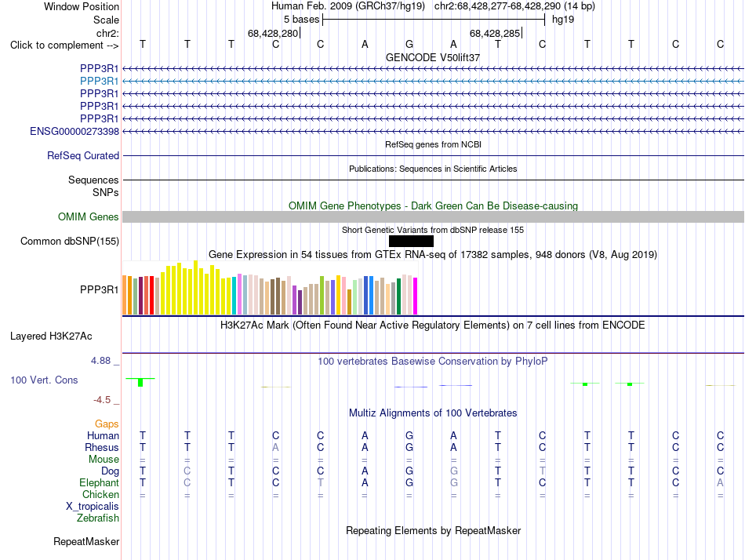This screenshot has width=745, height=560.
Task: Click chr2:68,428,277-68,428,290 position text in the header
Action: [514, 6]
